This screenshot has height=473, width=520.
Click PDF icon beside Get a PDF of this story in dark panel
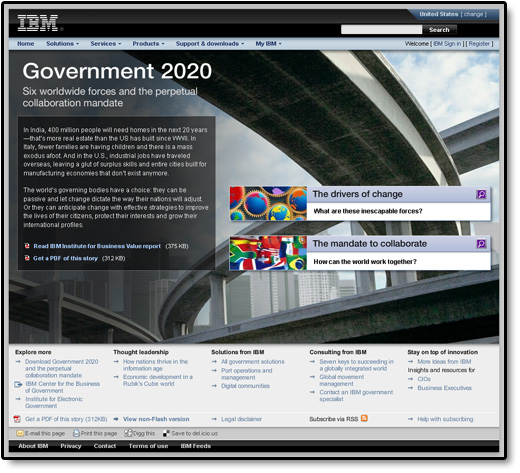pos(27,258)
